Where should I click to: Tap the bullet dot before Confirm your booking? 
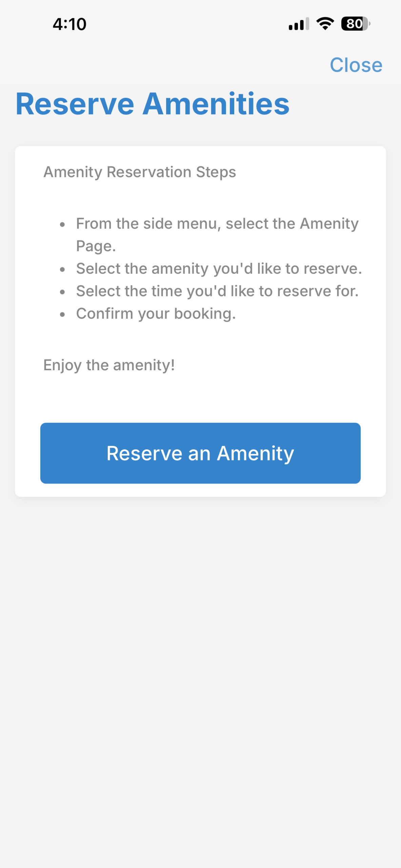[62, 315]
